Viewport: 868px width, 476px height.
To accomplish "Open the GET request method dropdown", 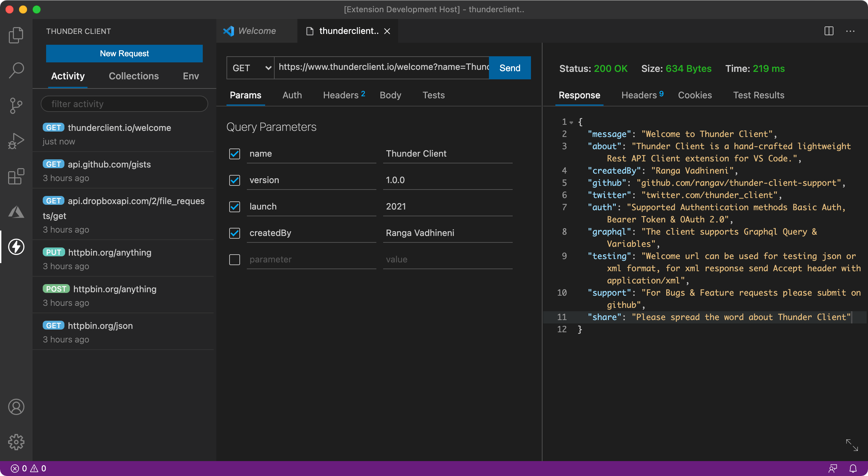I will coord(250,68).
